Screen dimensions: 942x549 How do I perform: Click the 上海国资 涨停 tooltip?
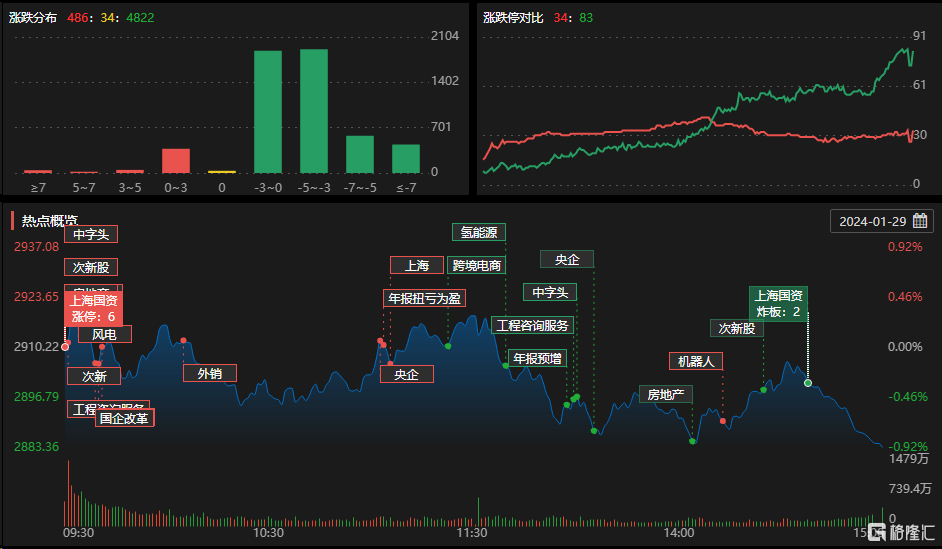coord(93,308)
